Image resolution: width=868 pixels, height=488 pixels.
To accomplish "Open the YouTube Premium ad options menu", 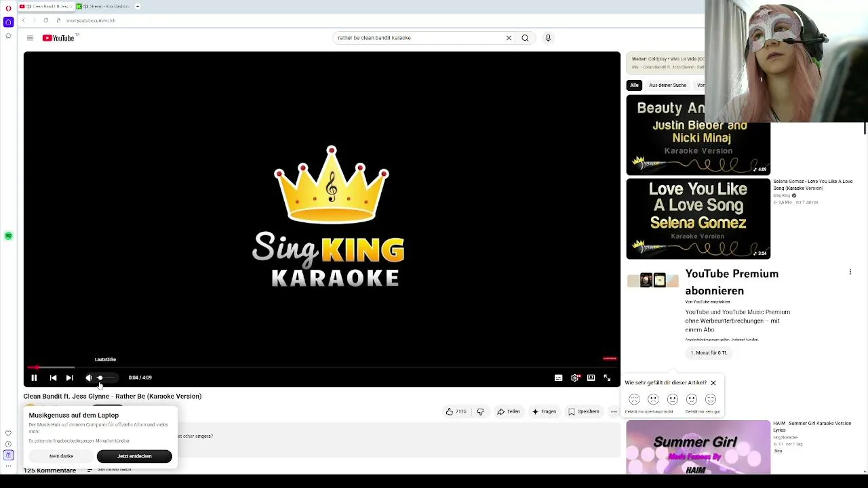I will point(850,272).
